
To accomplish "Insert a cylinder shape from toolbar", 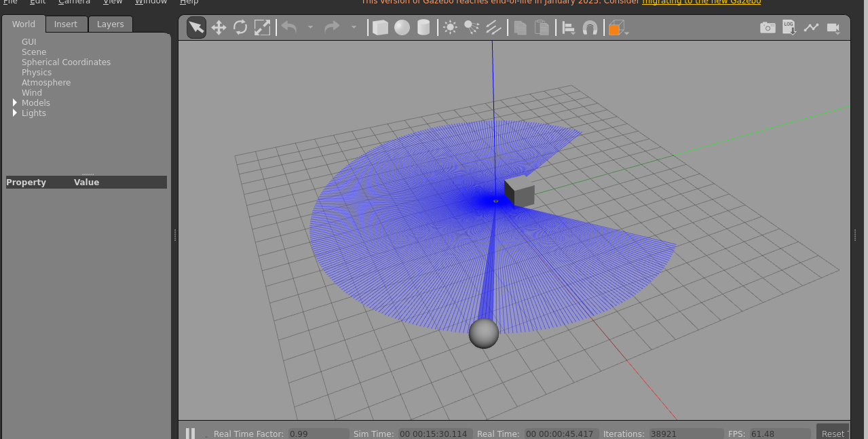I will point(424,27).
